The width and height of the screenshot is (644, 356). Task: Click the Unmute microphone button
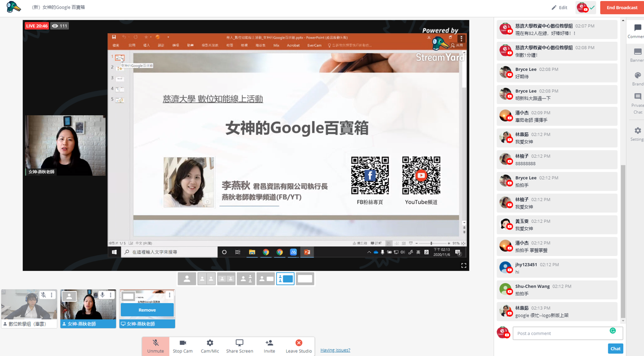[x=155, y=346]
